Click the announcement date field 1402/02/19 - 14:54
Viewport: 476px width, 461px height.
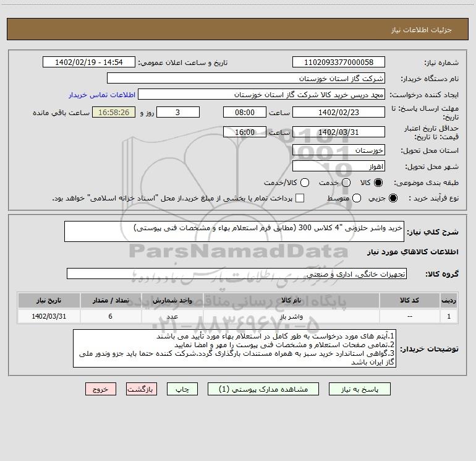[88, 62]
